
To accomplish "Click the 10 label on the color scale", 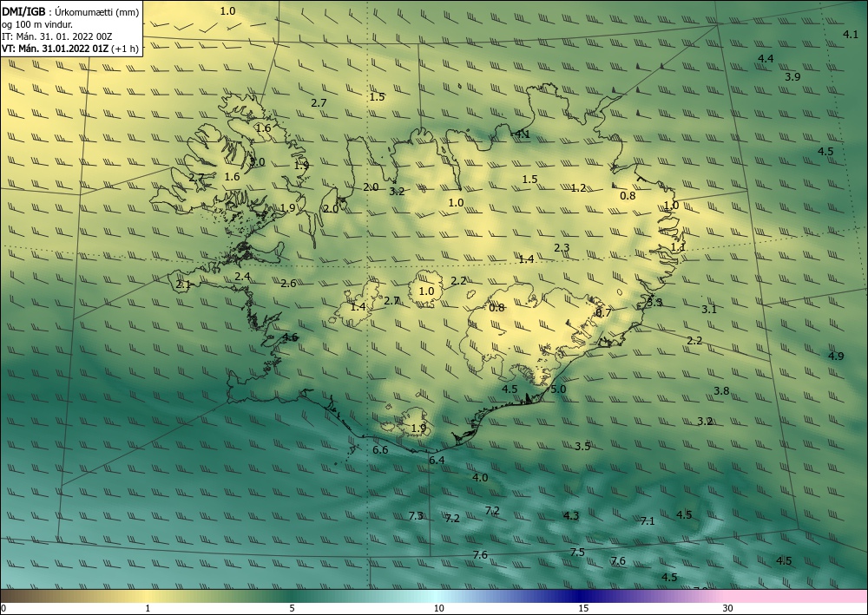I will tap(439, 608).
